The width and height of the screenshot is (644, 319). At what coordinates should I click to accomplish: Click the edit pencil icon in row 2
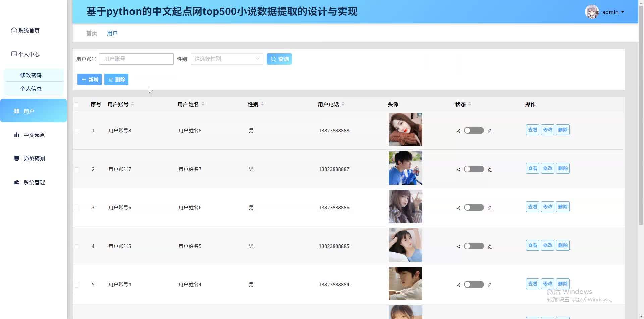coord(490,170)
